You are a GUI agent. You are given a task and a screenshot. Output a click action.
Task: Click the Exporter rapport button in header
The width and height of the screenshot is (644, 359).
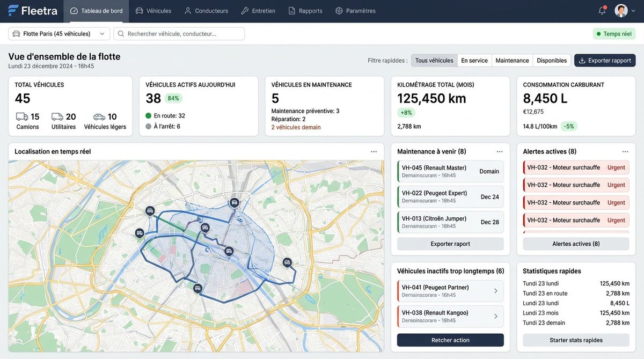(605, 61)
